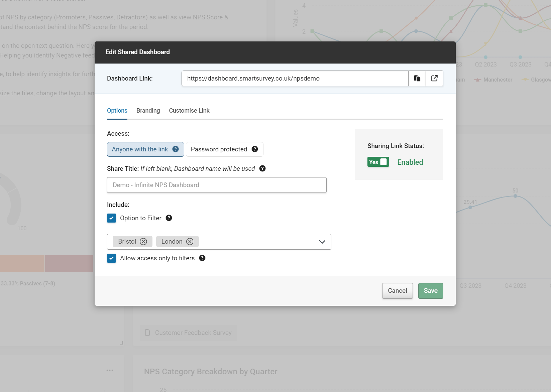Remove the Bristol filter tag
551x392 pixels.
143,241
